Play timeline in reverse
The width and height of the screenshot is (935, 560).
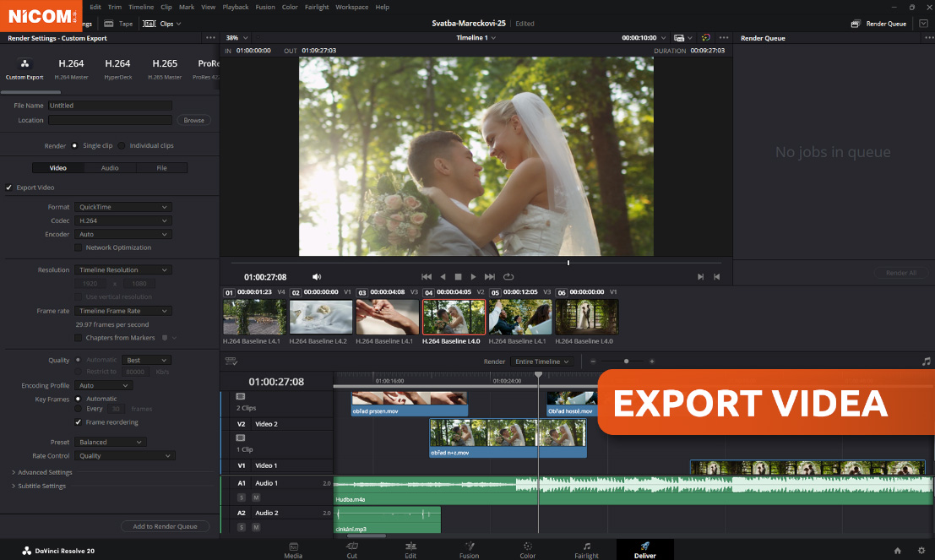click(x=443, y=277)
